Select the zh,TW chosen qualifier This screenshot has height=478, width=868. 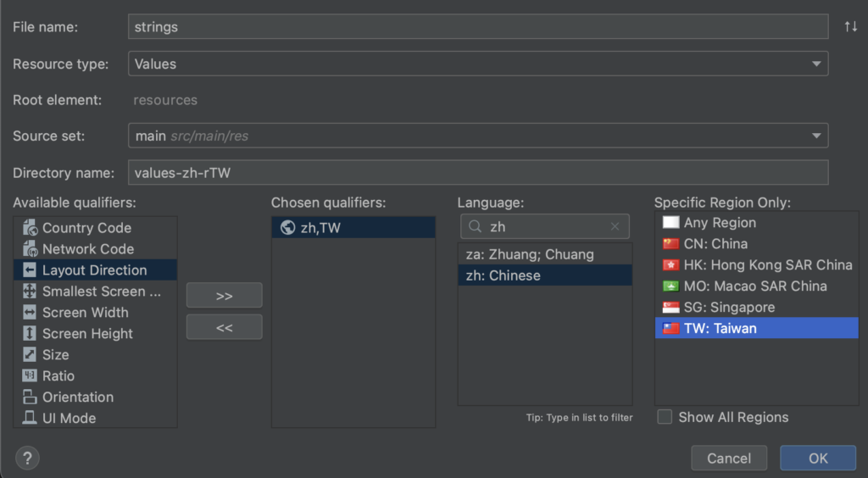click(x=320, y=228)
